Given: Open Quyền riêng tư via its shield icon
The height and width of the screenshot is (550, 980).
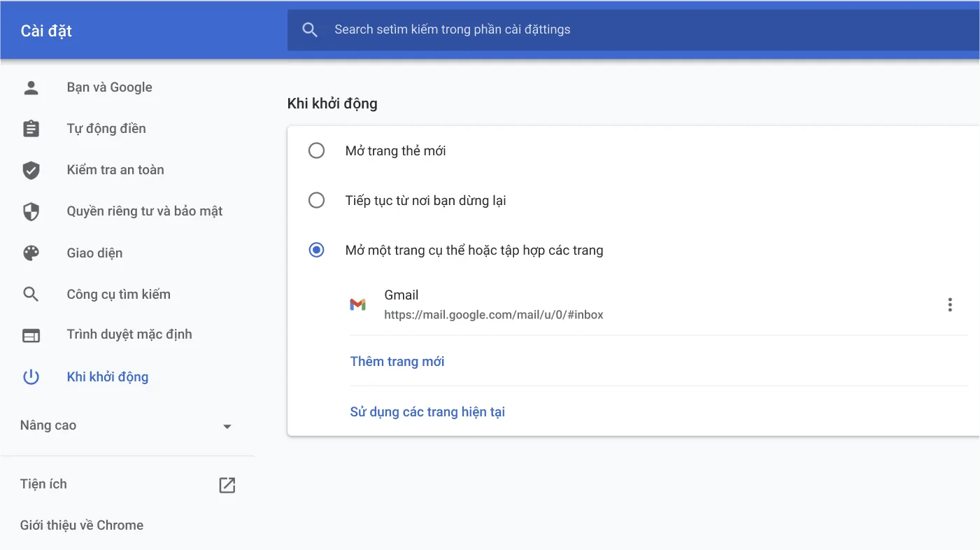Looking at the screenshot, I should coord(31,211).
